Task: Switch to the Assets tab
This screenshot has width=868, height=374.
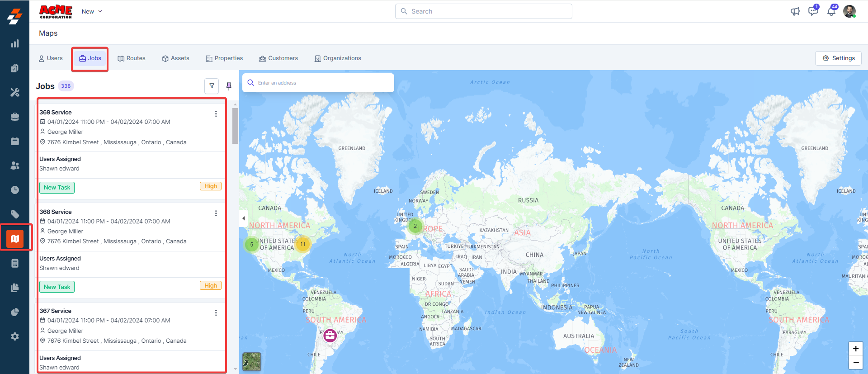Action: coord(176,58)
